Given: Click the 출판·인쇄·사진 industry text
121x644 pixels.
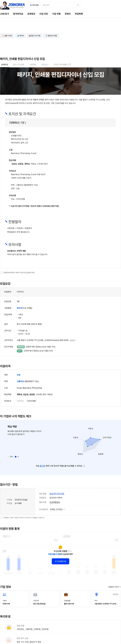Looking at the screenshot, I should [x=69, y=604].
